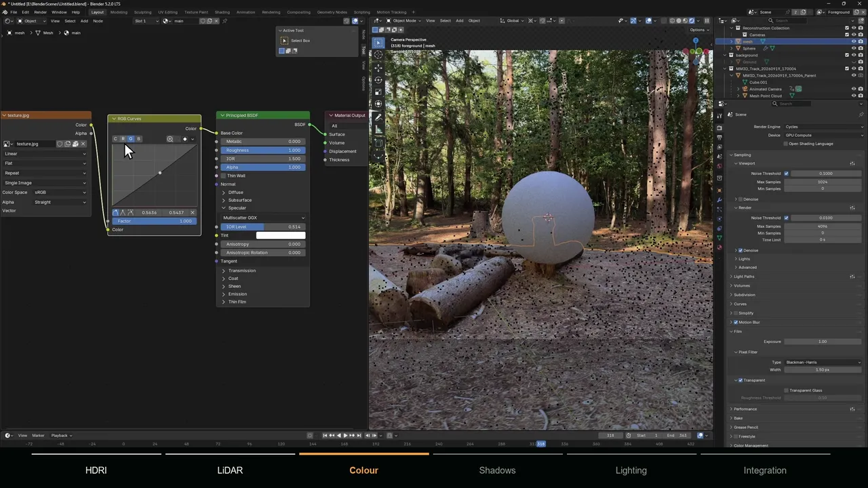Open the Render Engine Cycles dropdown
This screenshot has width=868, height=488.
823,127
